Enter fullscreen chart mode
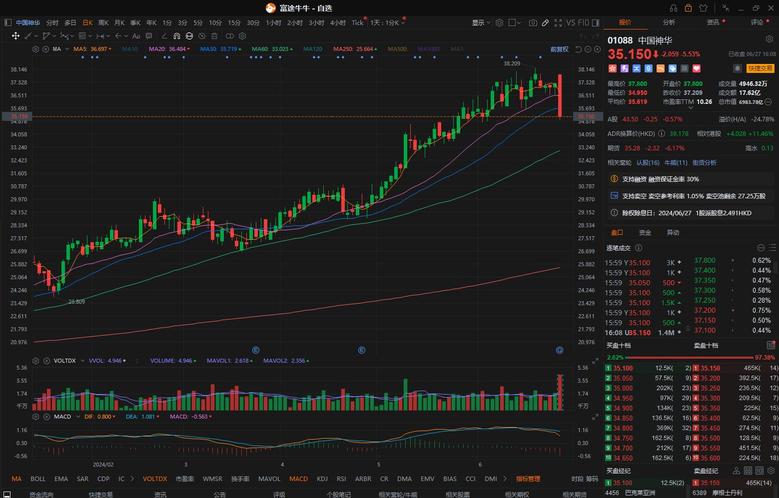 pyautogui.click(x=558, y=23)
